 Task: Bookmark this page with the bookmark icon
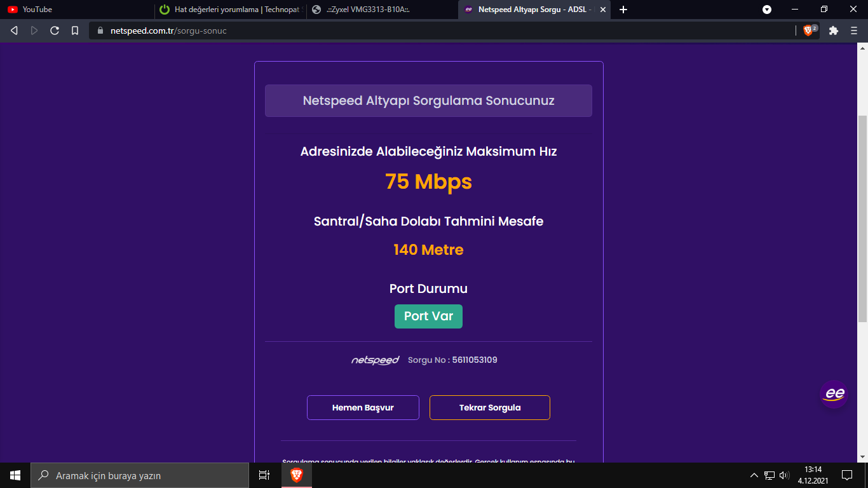[x=75, y=30]
